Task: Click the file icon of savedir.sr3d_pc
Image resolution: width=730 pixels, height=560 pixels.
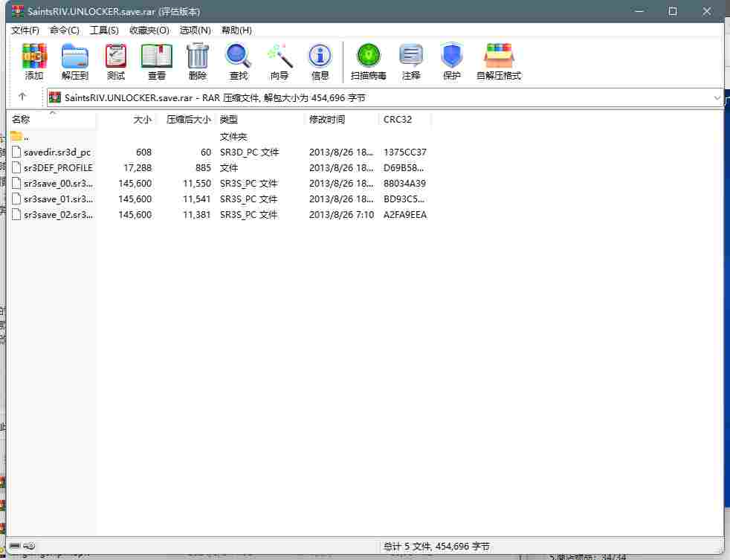Action: pos(16,152)
